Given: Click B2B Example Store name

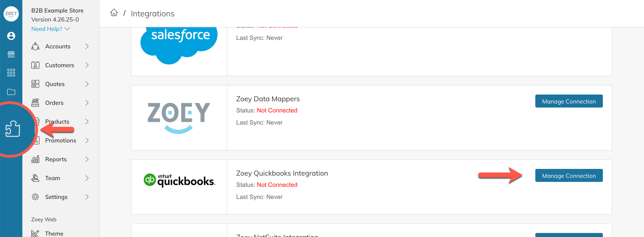Looking at the screenshot, I should (57, 11).
